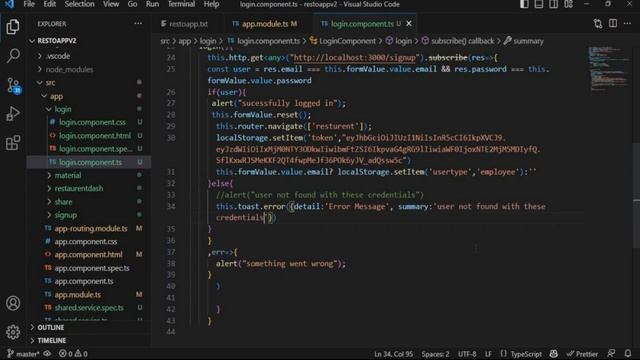Open the Search view in activity bar
The height and width of the screenshot is (360, 640).
(x=13, y=56)
